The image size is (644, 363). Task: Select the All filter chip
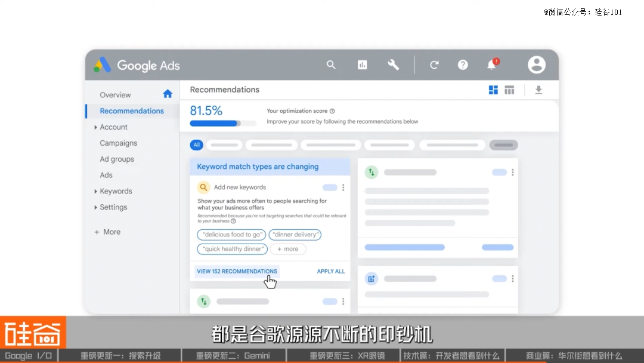pos(196,144)
